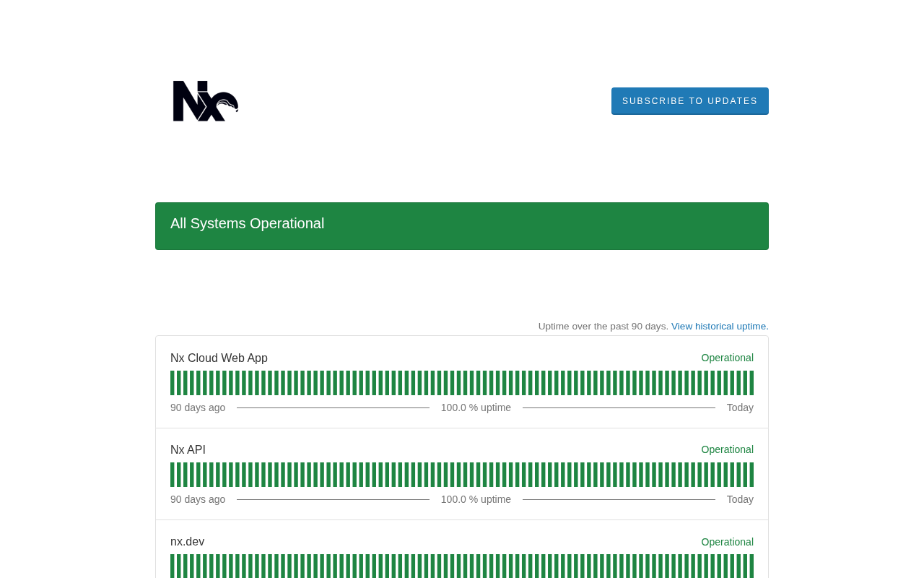Click the last uptime bar of Nx Cloud Web App

(x=751, y=383)
